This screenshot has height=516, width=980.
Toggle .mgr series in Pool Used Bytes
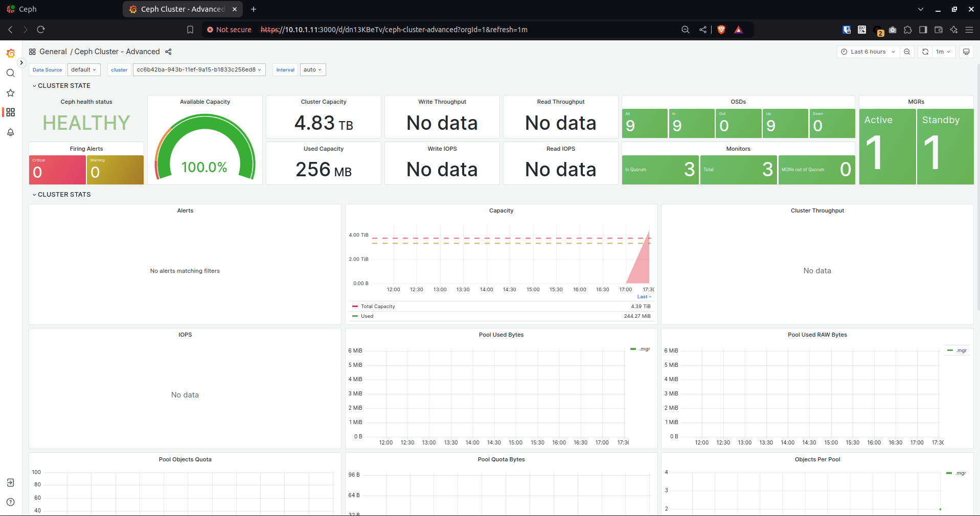click(x=644, y=349)
